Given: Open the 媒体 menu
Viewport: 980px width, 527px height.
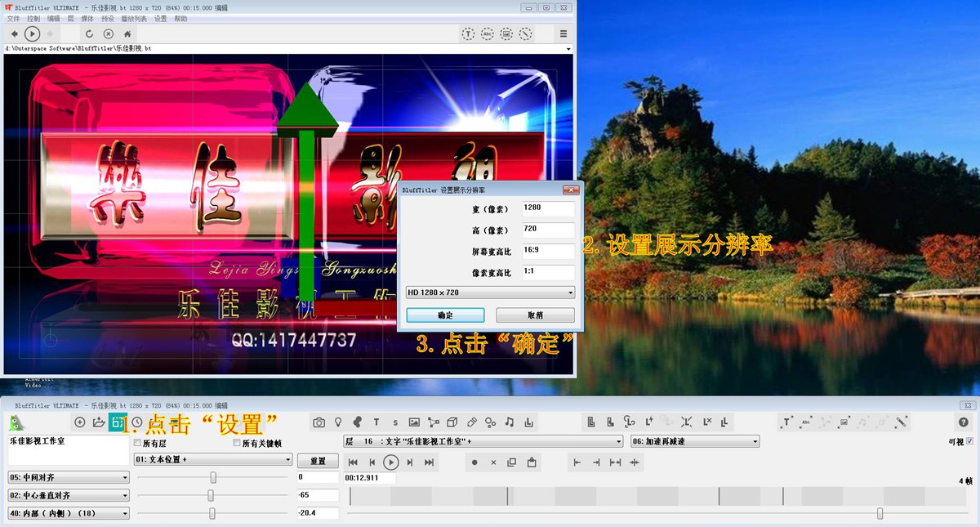Looking at the screenshot, I should click(87, 18).
